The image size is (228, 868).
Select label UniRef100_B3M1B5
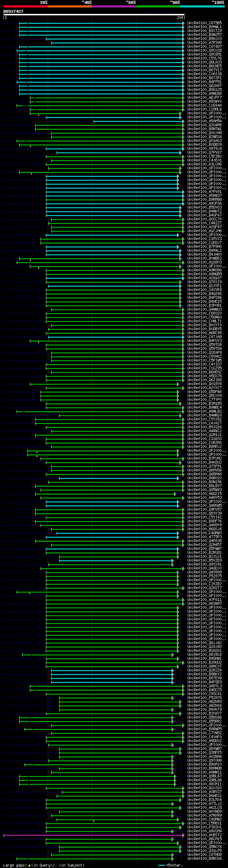pyautogui.click(x=204, y=404)
